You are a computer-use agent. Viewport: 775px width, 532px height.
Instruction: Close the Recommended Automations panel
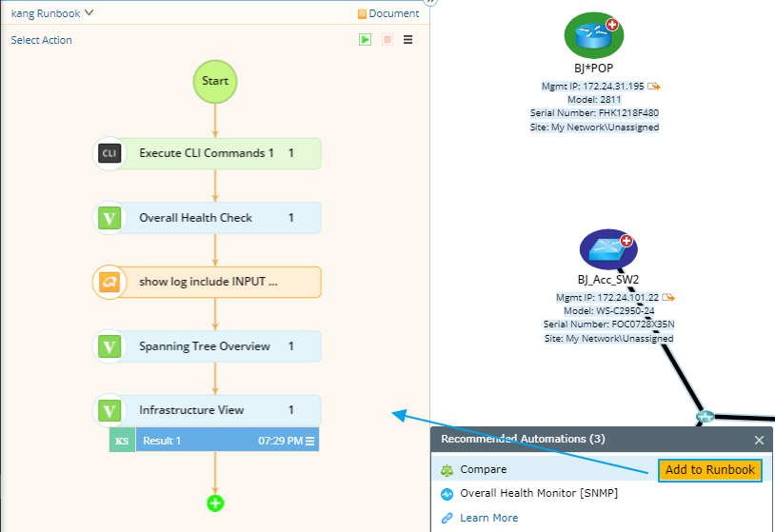(x=759, y=440)
